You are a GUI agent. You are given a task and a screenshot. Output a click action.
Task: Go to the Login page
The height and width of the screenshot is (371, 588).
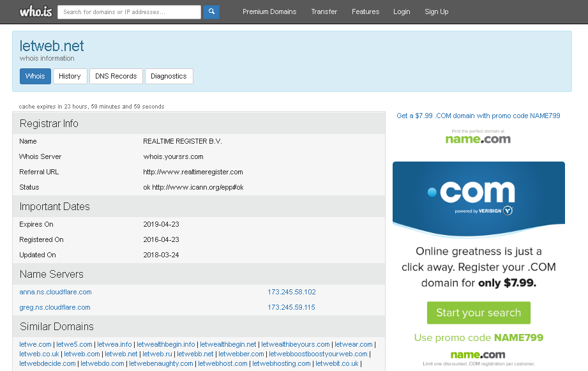(402, 11)
